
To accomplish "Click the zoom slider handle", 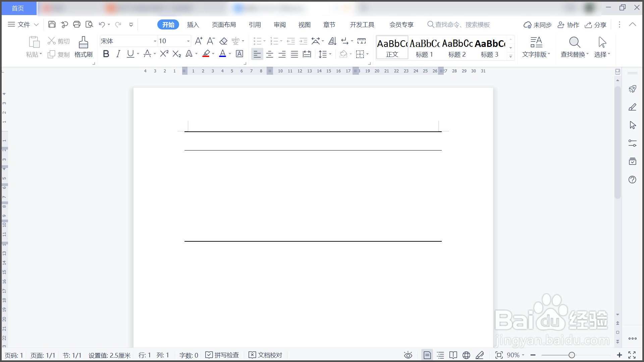I will click(x=572, y=355).
